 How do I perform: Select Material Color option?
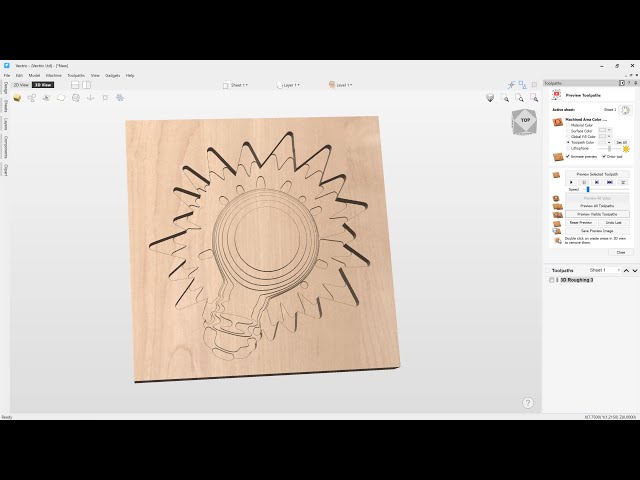(x=568, y=125)
